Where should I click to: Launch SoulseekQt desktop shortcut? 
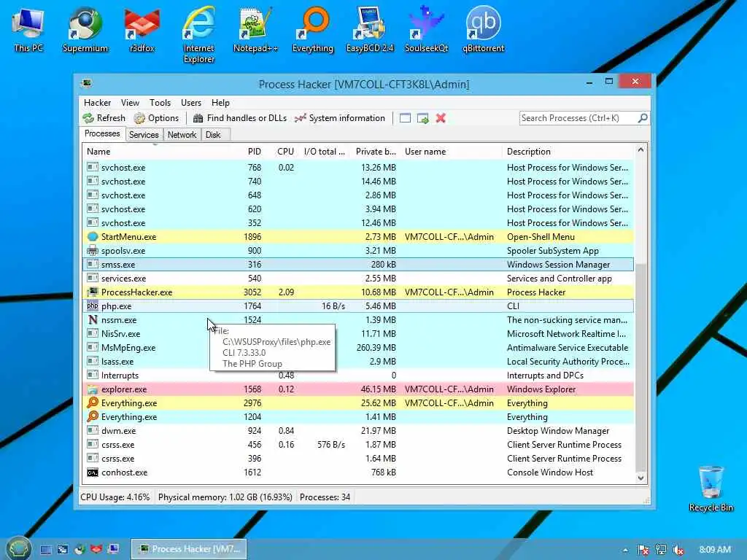426,29
